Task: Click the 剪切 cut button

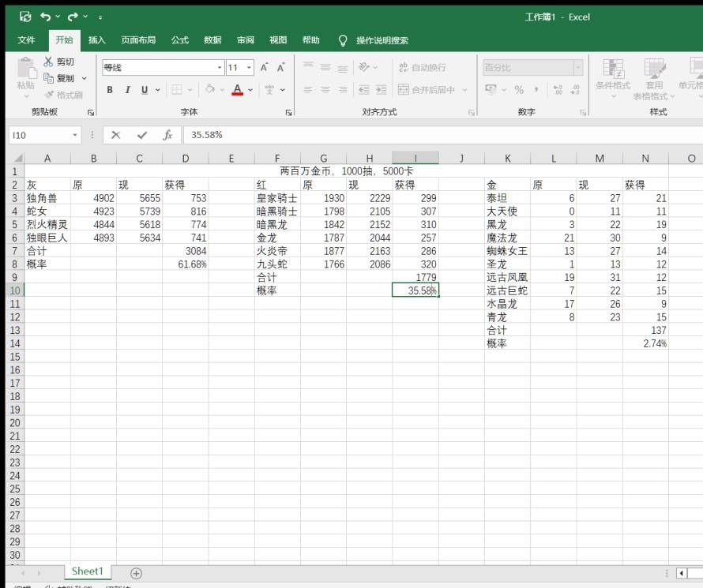Action: [58, 62]
